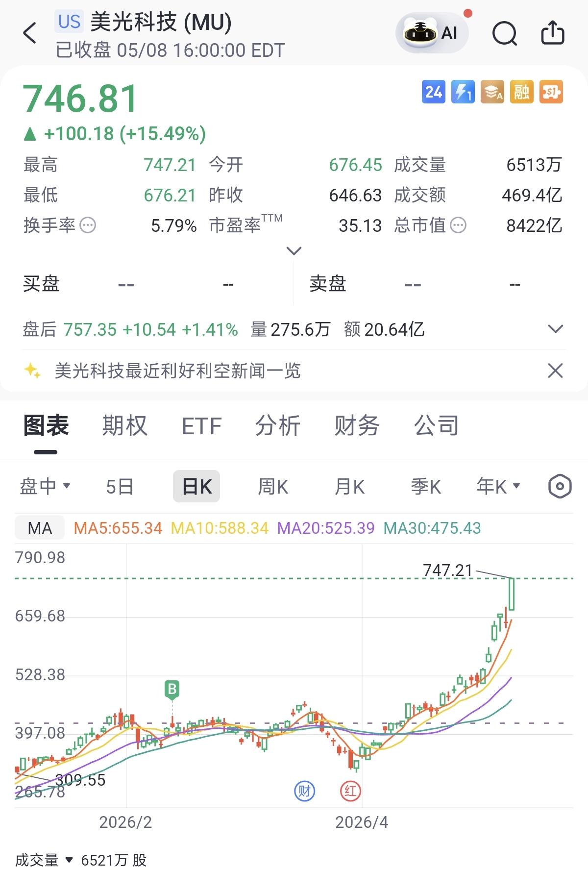Tap the red 红 dividend marker
Image resolution: width=588 pixels, height=870 pixels.
(350, 791)
